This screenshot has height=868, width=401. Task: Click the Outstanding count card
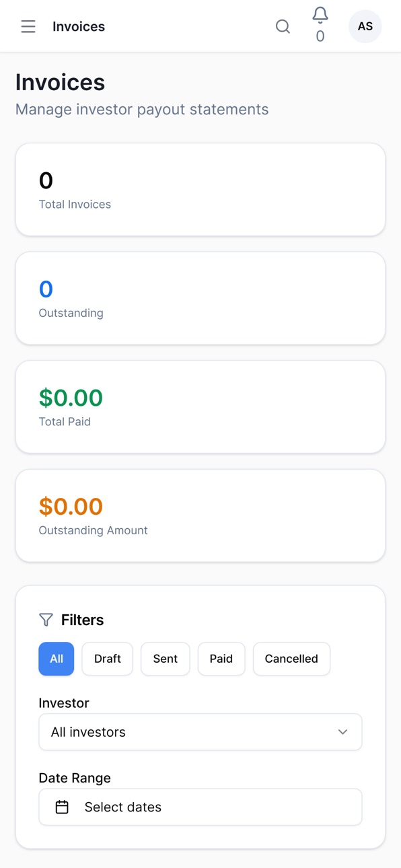(x=200, y=298)
